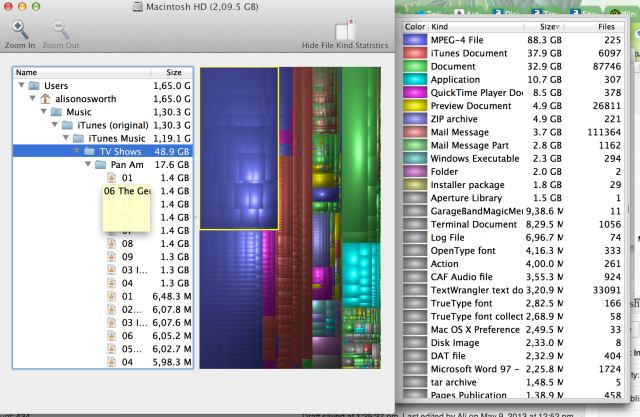Select the TextWrangler text document row

pyautogui.click(x=513, y=290)
